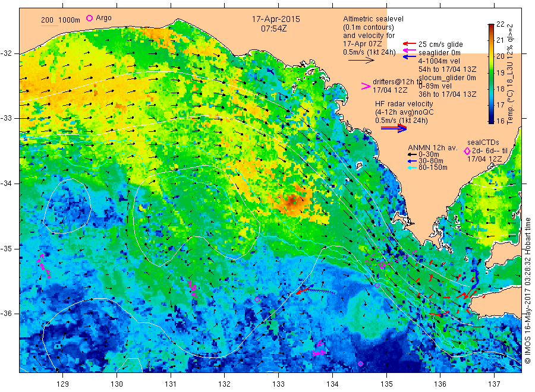
Task: Click the 'drifters@12h to' label
Action: point(398,82)
